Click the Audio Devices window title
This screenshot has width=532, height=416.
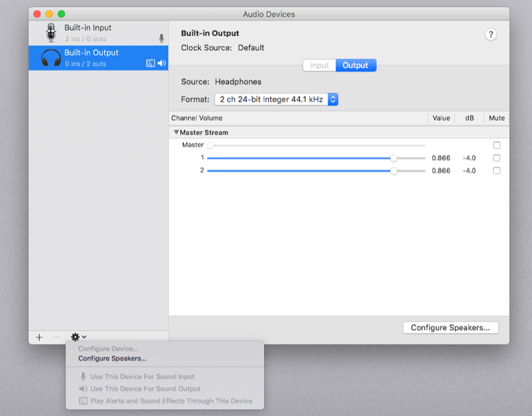(x=269, y=14)
